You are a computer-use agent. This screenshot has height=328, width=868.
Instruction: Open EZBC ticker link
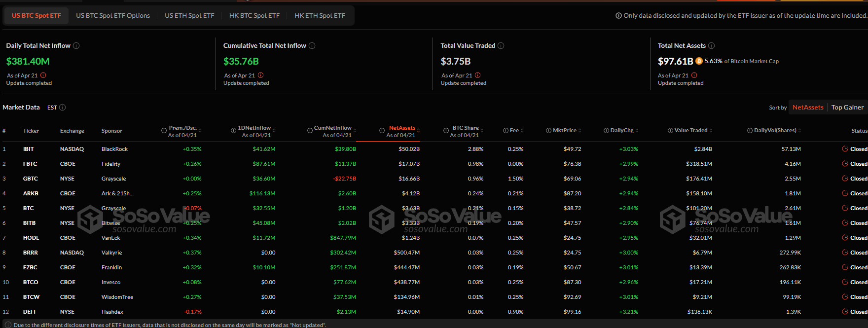30,267
